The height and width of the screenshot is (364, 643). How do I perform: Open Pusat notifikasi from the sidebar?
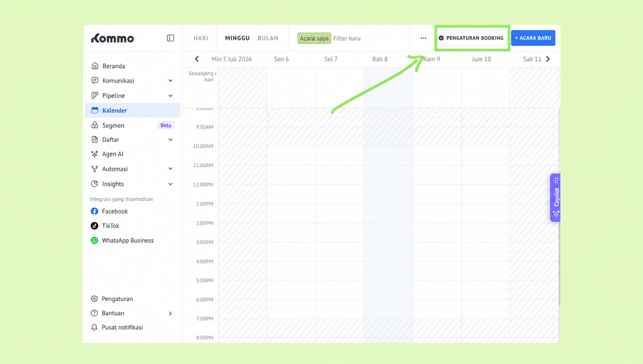[132, 327]
